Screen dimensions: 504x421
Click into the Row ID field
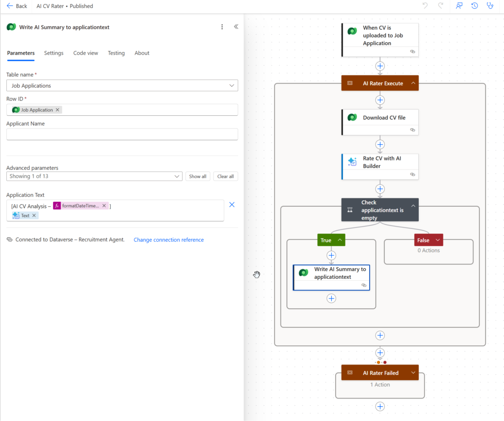point(122,110)
